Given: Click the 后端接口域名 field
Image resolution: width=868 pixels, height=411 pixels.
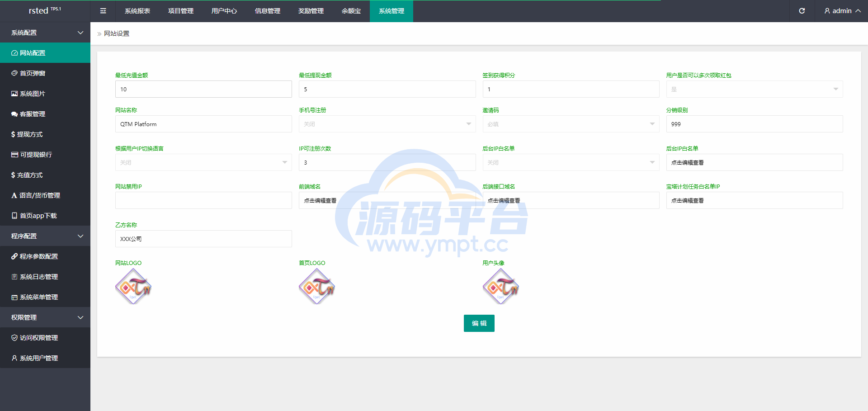Looking at the screenshot, I should pyautogui.click(x=571, y=200).
